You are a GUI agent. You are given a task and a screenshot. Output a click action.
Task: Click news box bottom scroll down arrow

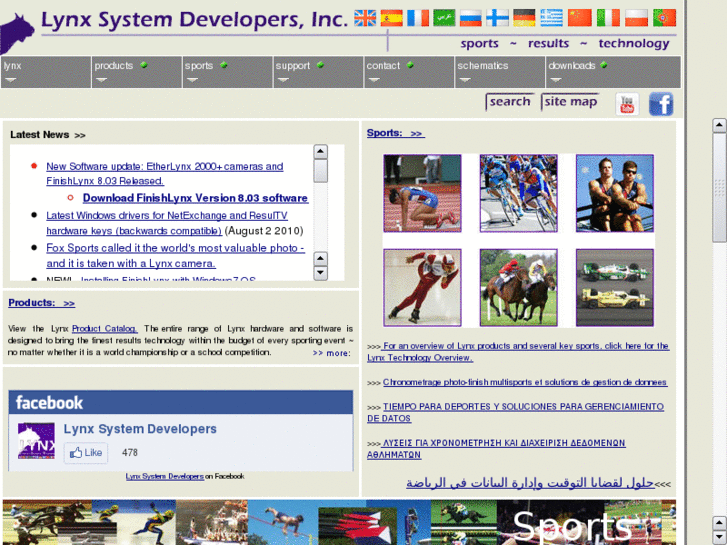pyautogui.click(x=320, y=273)
